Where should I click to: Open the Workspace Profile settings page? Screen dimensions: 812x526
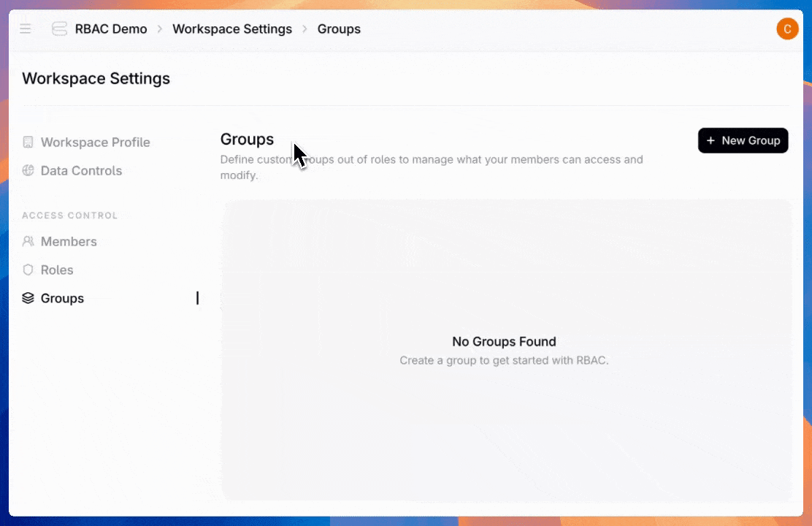coord(95,142)
